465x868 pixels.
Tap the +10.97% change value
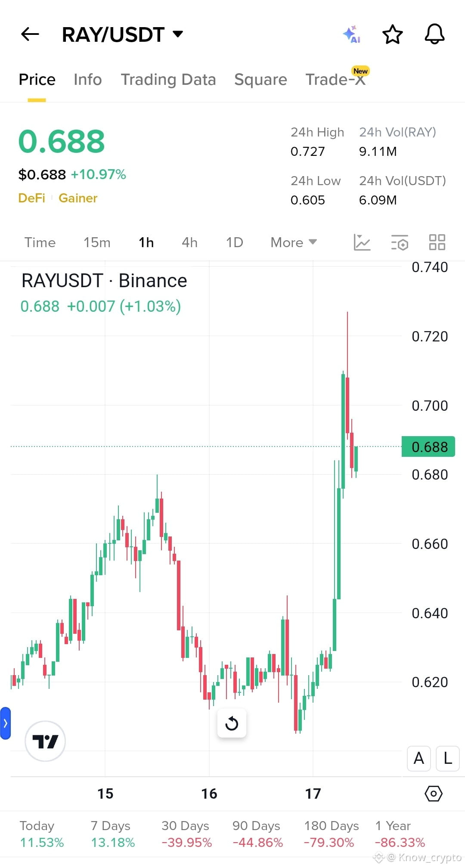[x=99, y=174]
